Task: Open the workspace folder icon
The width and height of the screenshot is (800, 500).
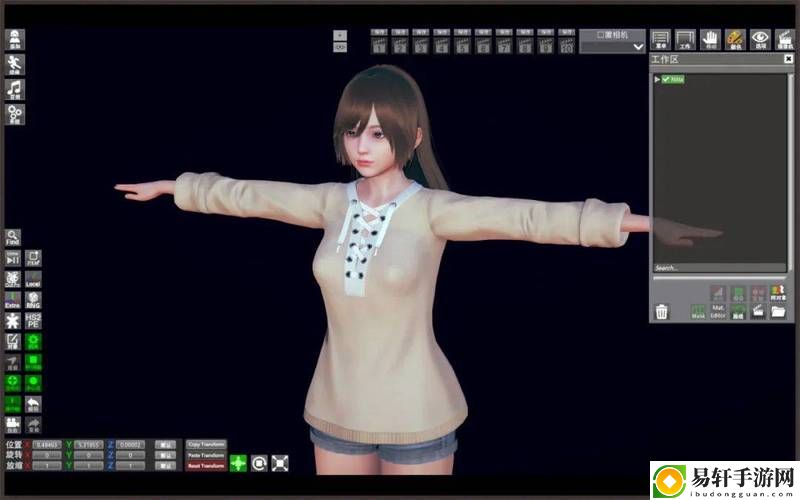Action: pyautogui.click(x=778, y=311)
